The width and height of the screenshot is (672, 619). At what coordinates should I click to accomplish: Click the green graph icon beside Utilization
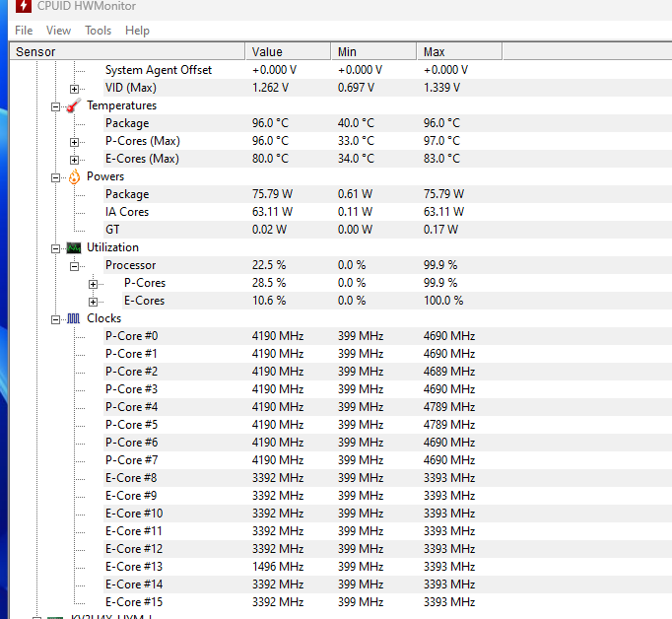click(74, 248)
